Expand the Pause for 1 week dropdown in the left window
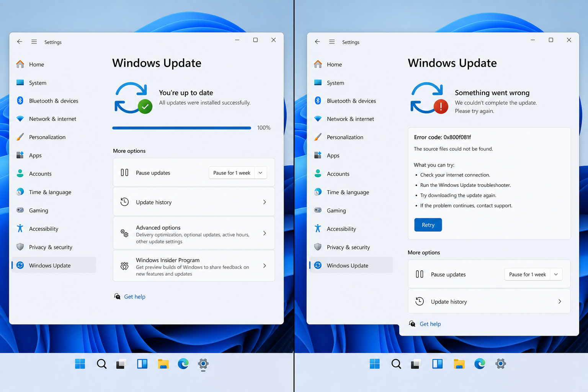This screenshot has height=392, width=588. (x=260, y=173)
